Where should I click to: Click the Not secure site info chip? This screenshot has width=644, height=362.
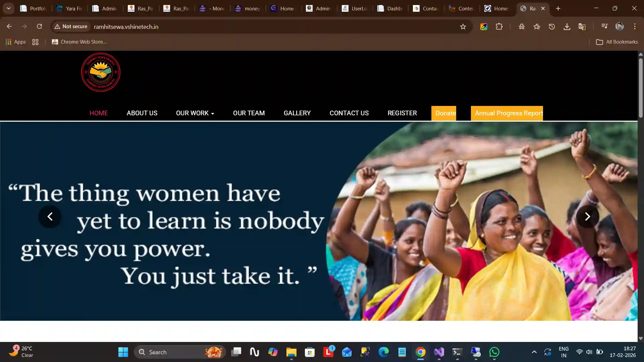click(x=71, y=26)
